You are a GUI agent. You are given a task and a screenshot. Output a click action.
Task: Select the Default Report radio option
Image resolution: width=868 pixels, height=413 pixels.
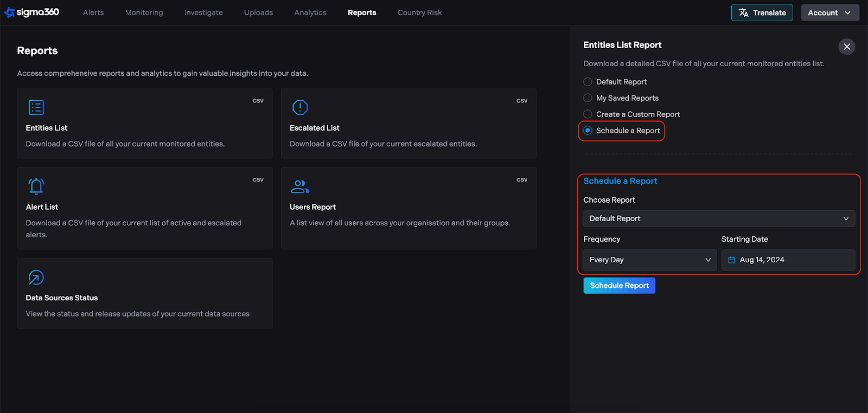pyautogui.click(x=588, y=82)
